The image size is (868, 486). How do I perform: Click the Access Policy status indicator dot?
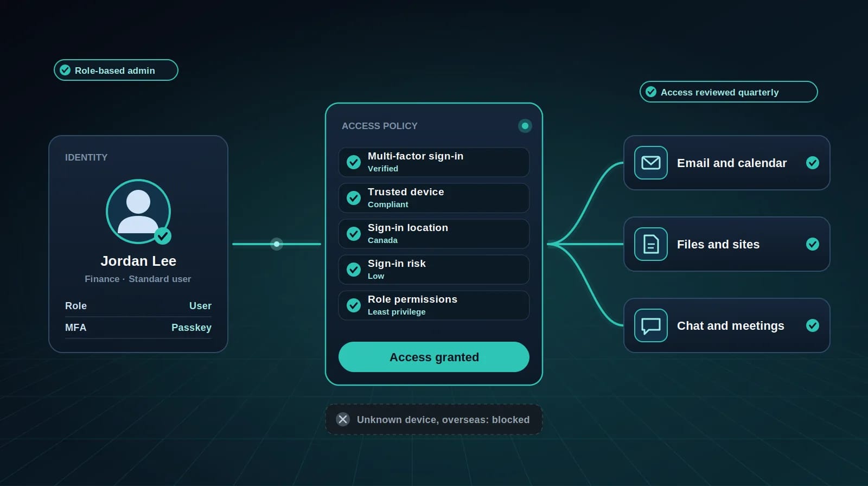[x=525, y=126]
